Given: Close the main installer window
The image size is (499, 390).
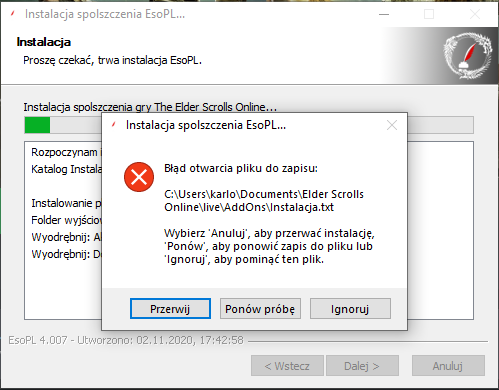Looking at the screenshot, I should [x=475, y=14].
